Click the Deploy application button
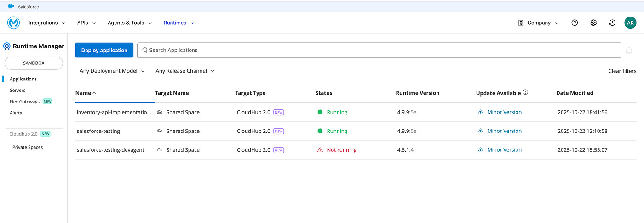The image size is (644, 223). pyautogui.click(x=104, y=50)
